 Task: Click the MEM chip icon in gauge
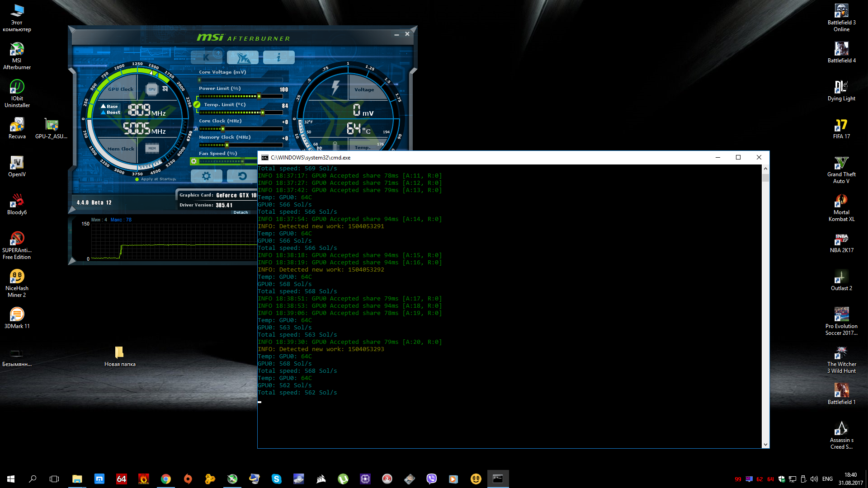point(152,148)
